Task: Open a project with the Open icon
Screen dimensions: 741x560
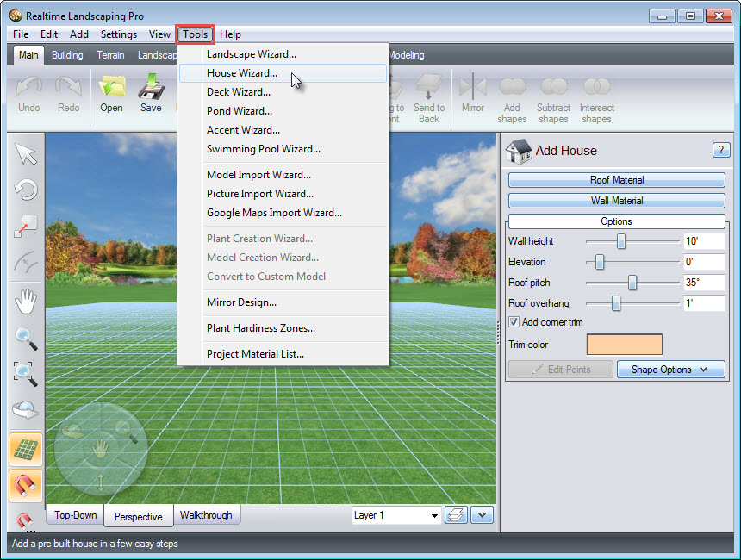Action: [x=111, y=87]
